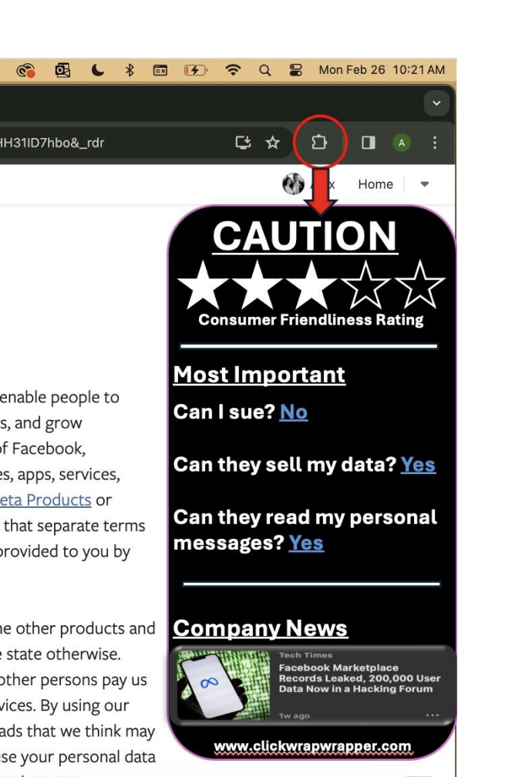Open Spotlight search magnifier

click(x=264, y=70)
